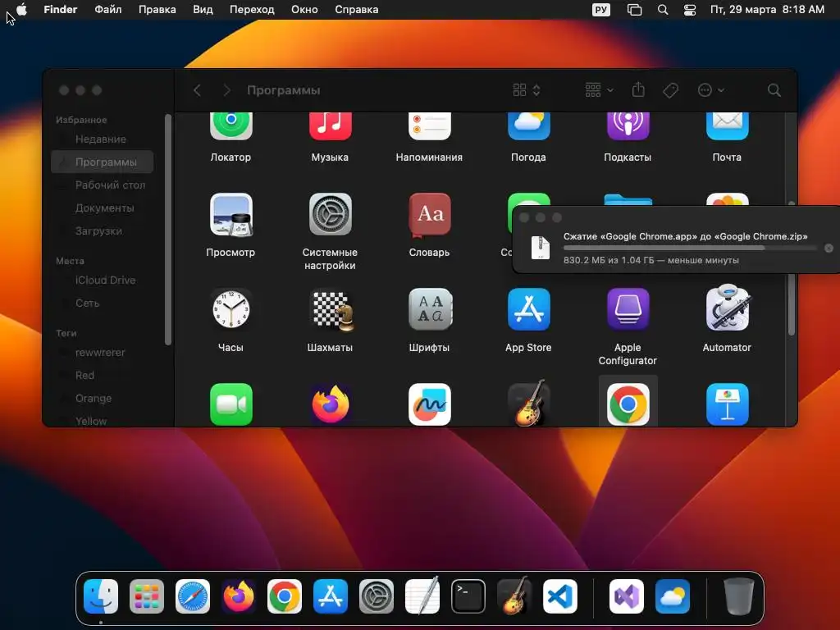
Task: Open the Файл menu
Action: [x=107, y=10]
